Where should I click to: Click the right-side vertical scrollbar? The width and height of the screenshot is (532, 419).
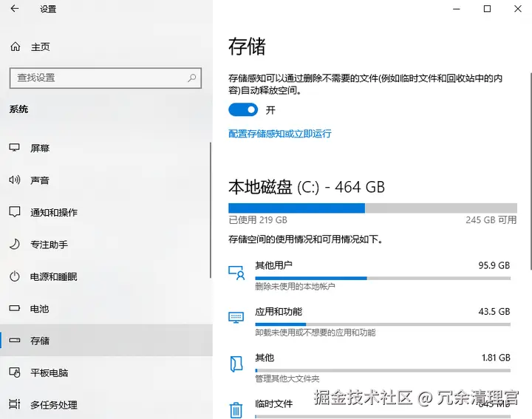pos(531,171)
